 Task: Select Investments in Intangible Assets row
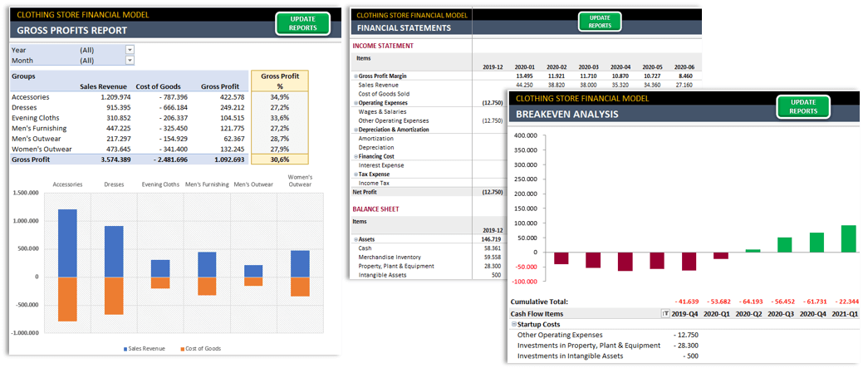[570, 356]
